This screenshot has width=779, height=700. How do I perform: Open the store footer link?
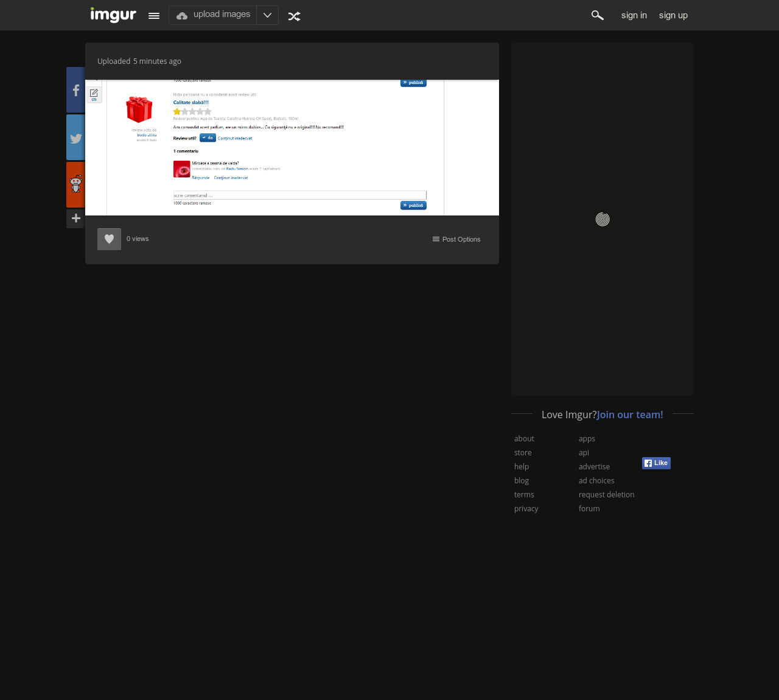click(x=523, y=453)
